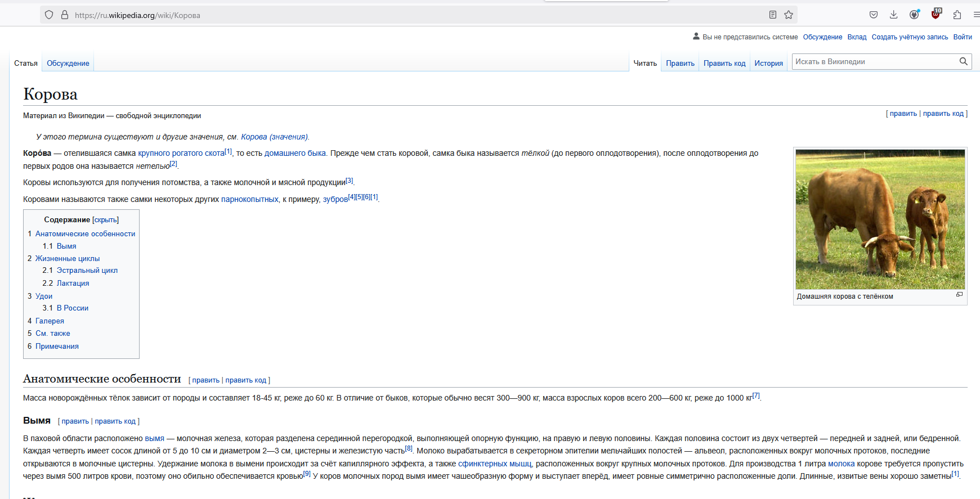Toggle Reader View icon in address bar
980x499 pixels.
pyautogui.click(x=773, y=15)
